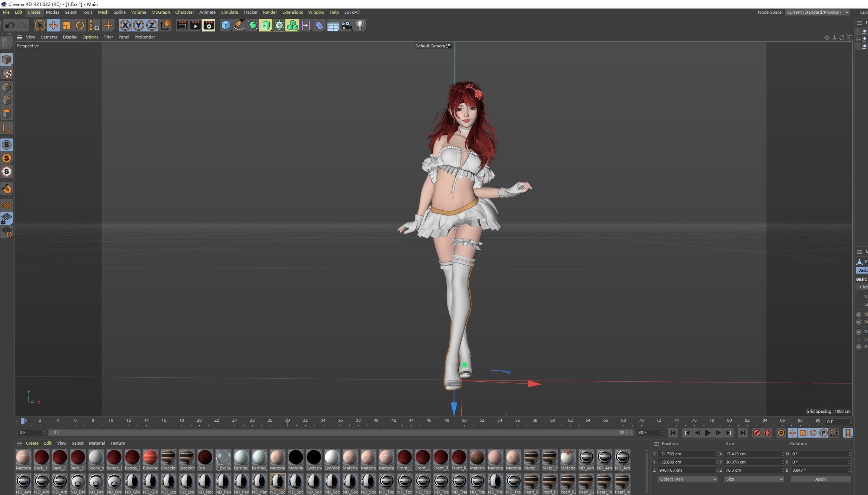Viewport: 868px width, 495px height.
Task: Toggle the coordinate system icon
Action: 166,25
